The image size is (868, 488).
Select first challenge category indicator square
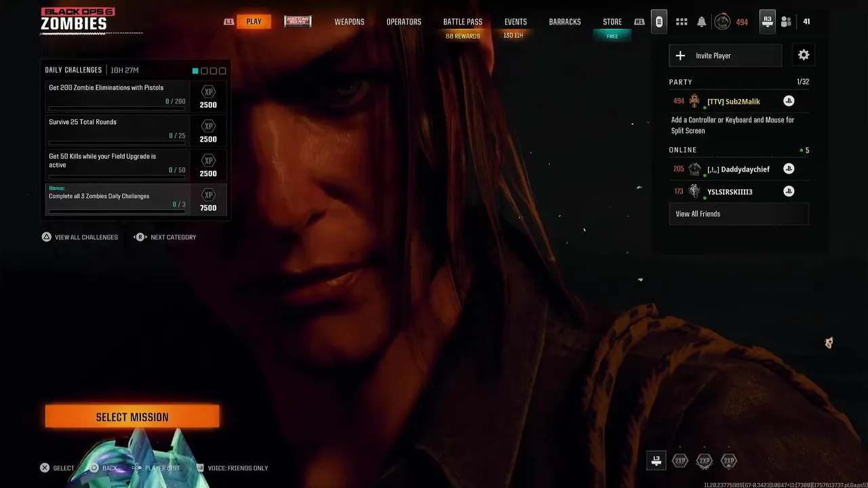[x=195, y=70]
